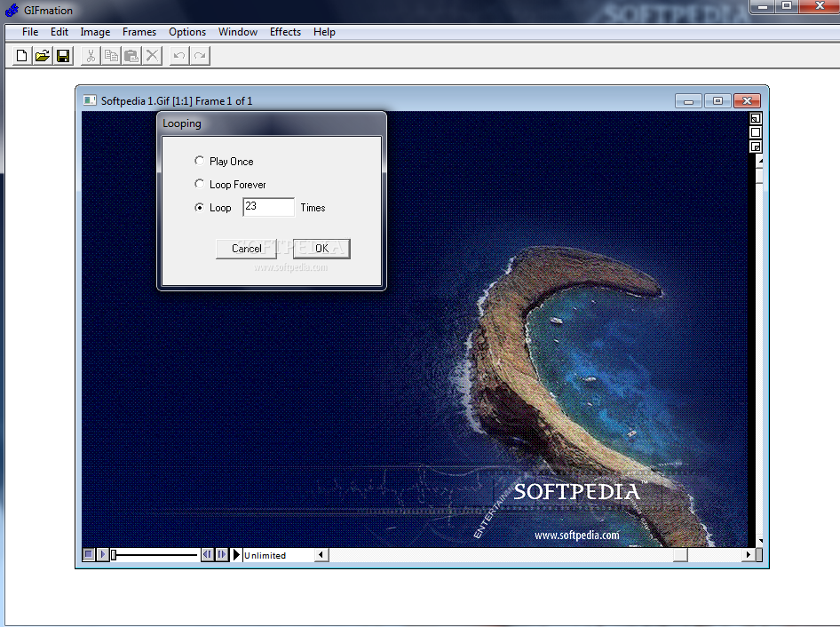Click the top view-mode icon in document sidebar
Image resolution: width=840 pixels, height=627 pixels.
point(756,118)
